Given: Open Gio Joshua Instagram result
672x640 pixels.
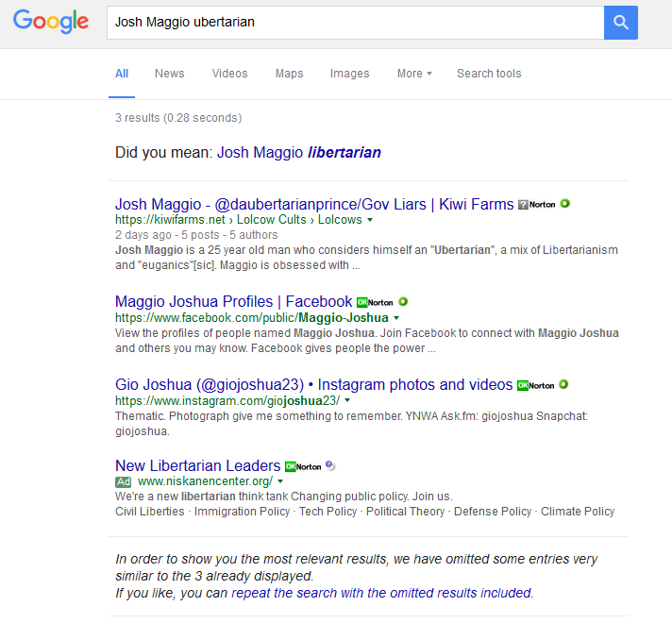Looking at the screenshot, I should tap(313, 384).
